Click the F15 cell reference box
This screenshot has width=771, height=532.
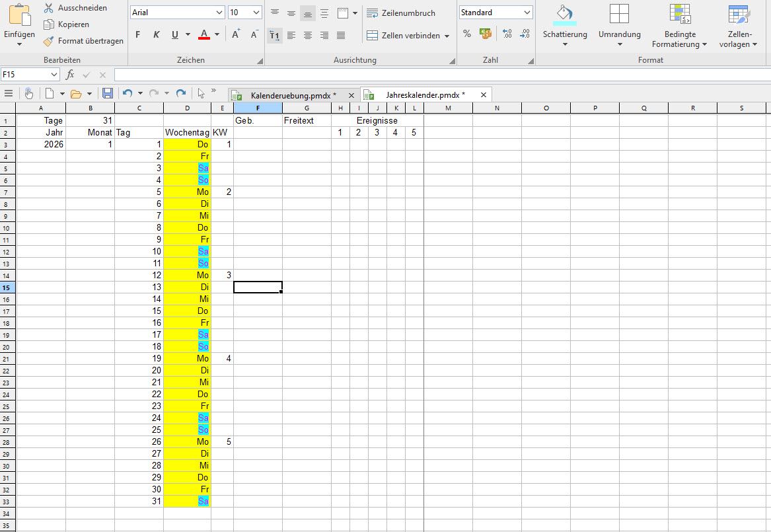pos(30,75)
